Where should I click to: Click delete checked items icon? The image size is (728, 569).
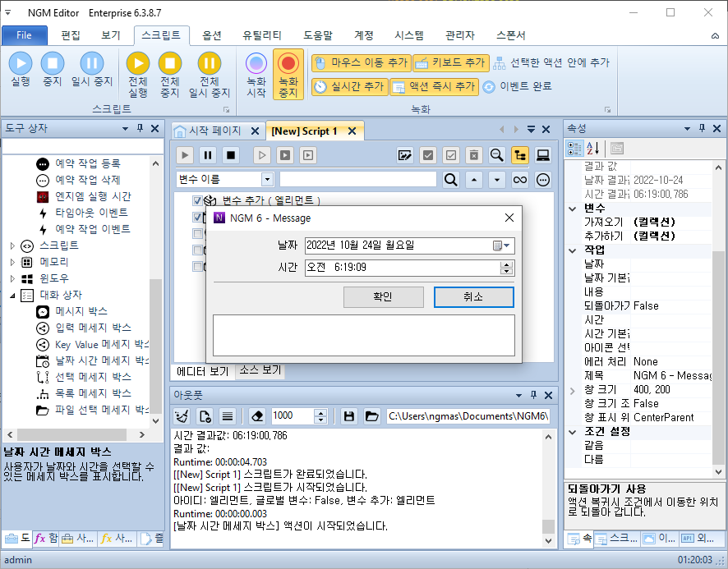(x=473, y=155)
